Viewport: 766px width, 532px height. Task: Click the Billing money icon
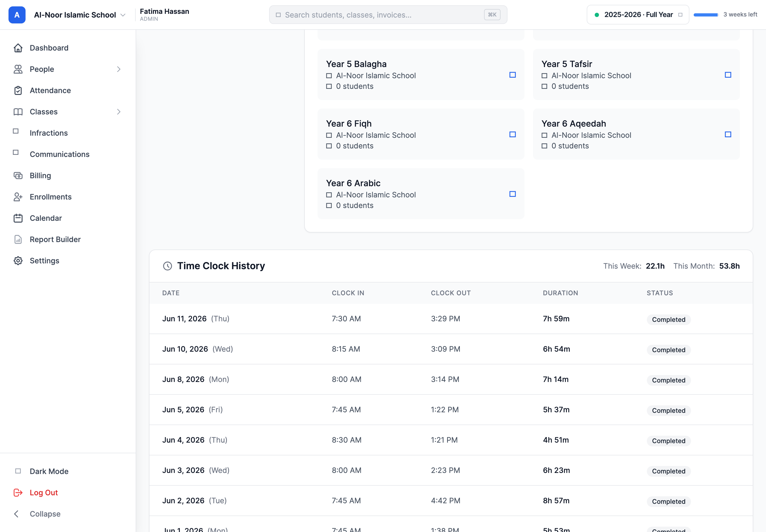coord(18,176)
